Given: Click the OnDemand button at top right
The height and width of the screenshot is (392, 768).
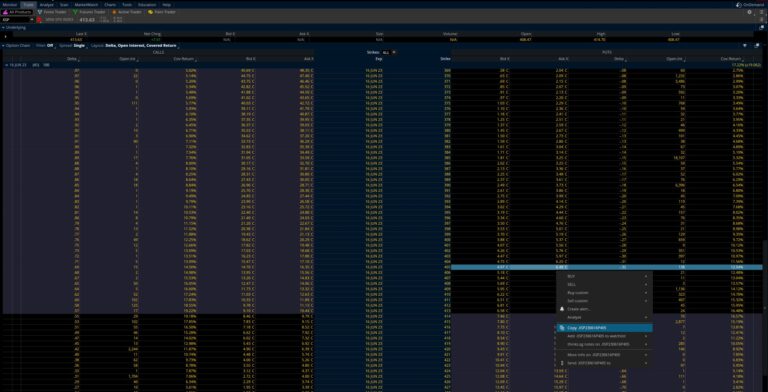Looking at the screenshot, I should 751,4.
